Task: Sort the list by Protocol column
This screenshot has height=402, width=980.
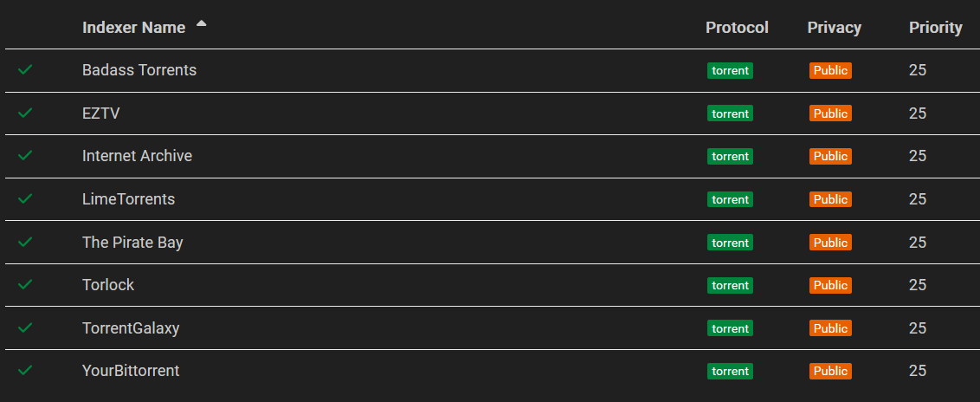Action: (737, 28)
